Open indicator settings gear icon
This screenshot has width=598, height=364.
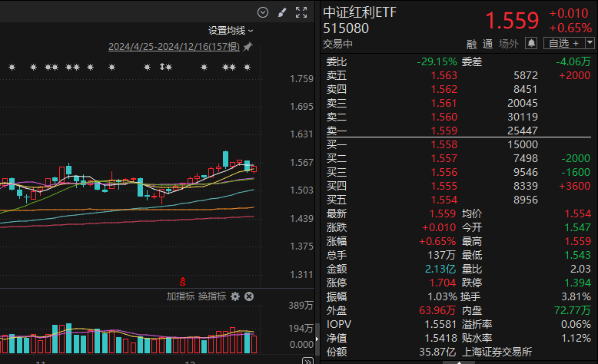pyautogui.click(x=235, y=296)
